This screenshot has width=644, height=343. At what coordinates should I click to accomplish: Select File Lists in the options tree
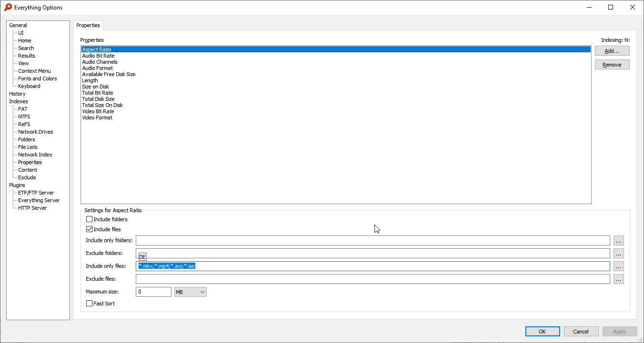(28, 147)
